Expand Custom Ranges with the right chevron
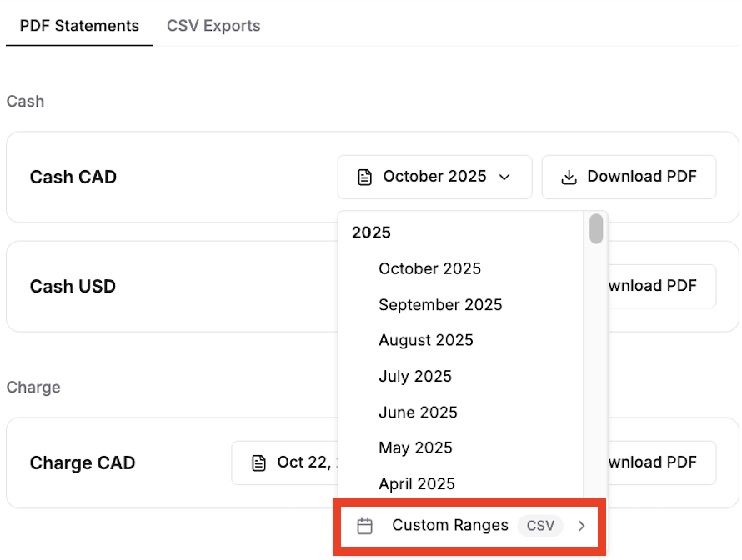The width and height of the screenshot is (742, 560). [x=582, y=526]
